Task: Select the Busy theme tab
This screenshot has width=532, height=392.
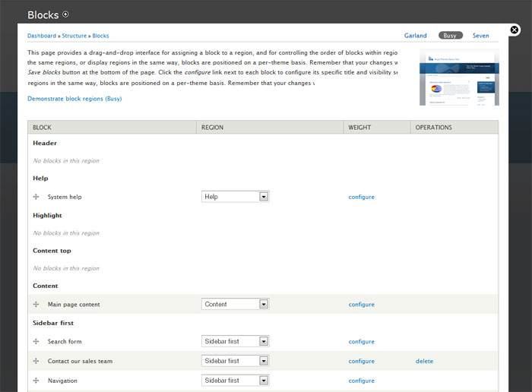Action: [450, 36]
